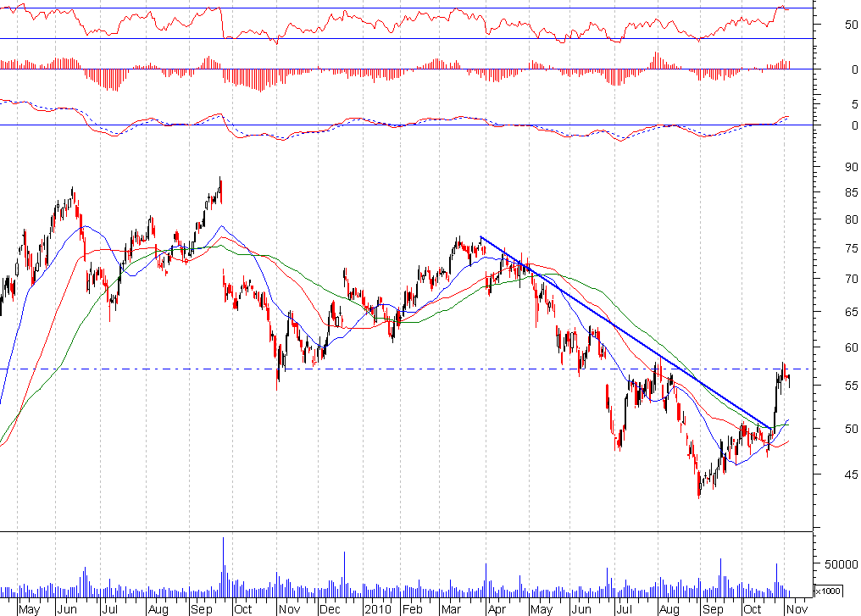This screenshot has width=861, height=616.
Task: Select the thick blue descending trendline
Action: (626, 333)
